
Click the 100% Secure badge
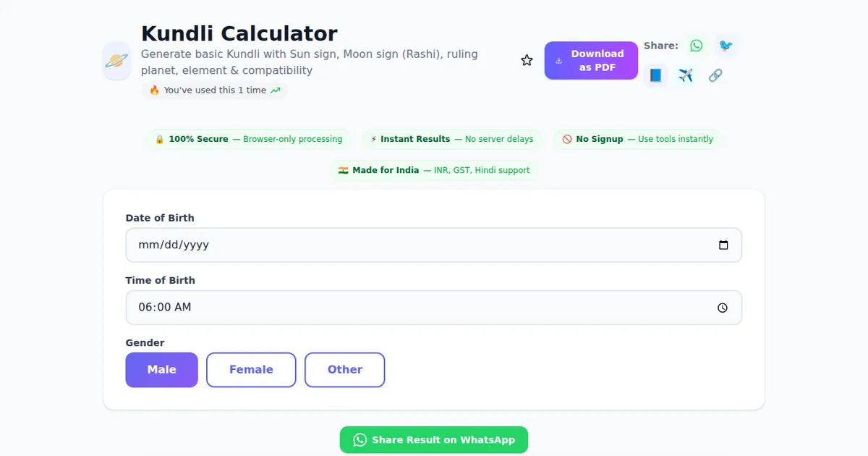[248, 139]
